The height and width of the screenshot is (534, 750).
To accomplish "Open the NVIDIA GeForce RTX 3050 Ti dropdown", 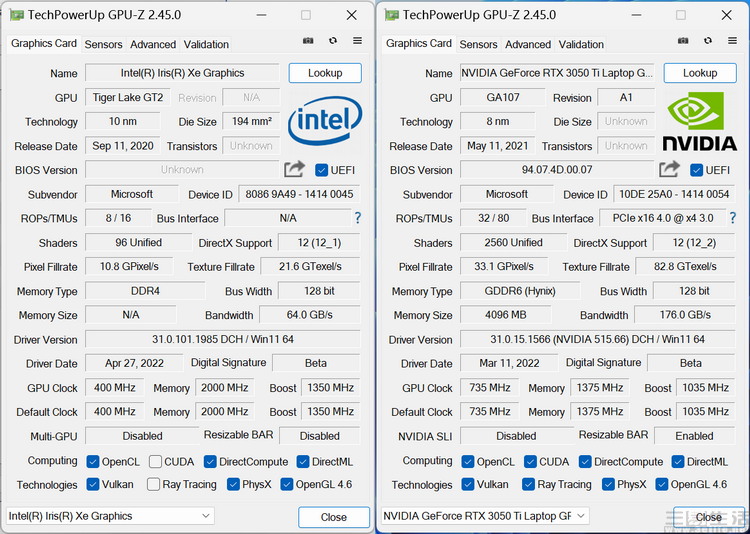I will point(485,516).
